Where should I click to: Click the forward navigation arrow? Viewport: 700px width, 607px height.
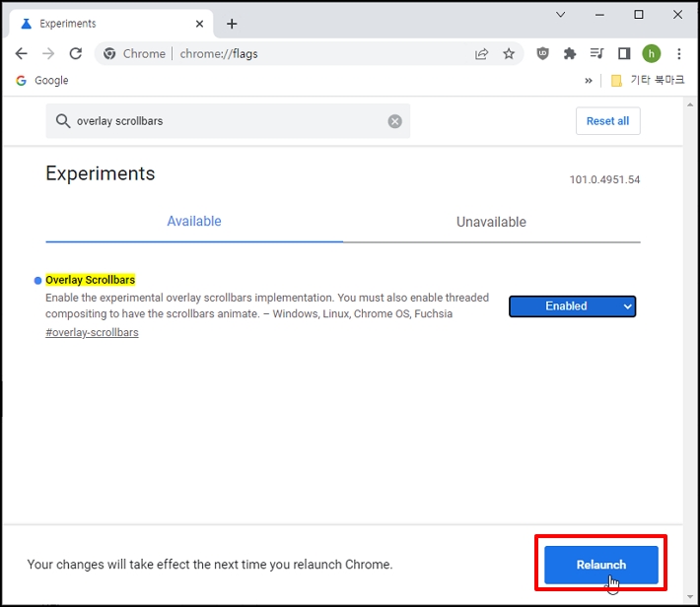(x=48, y=54)
